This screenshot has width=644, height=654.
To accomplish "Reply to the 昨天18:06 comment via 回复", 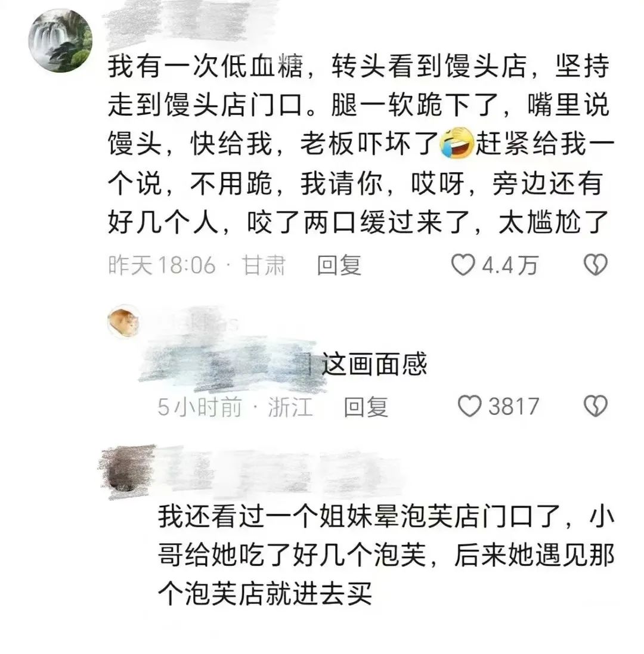I will coord(339,265).
